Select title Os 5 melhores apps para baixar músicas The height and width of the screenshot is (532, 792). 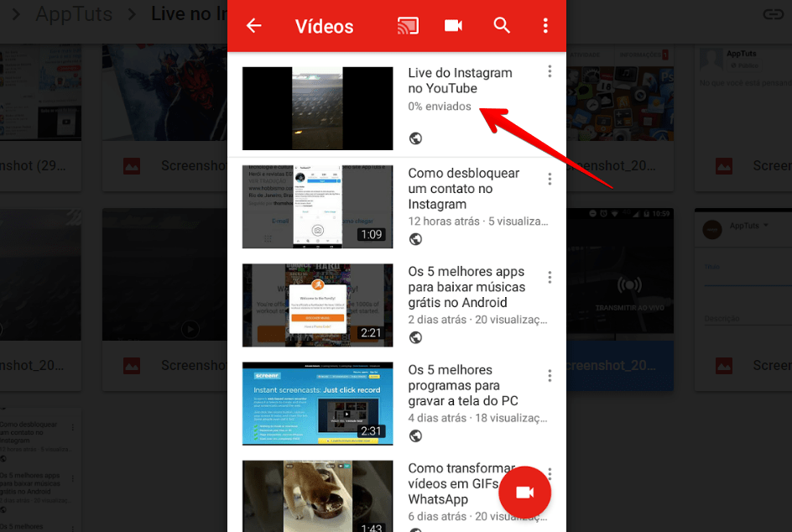tap(466, 287)
